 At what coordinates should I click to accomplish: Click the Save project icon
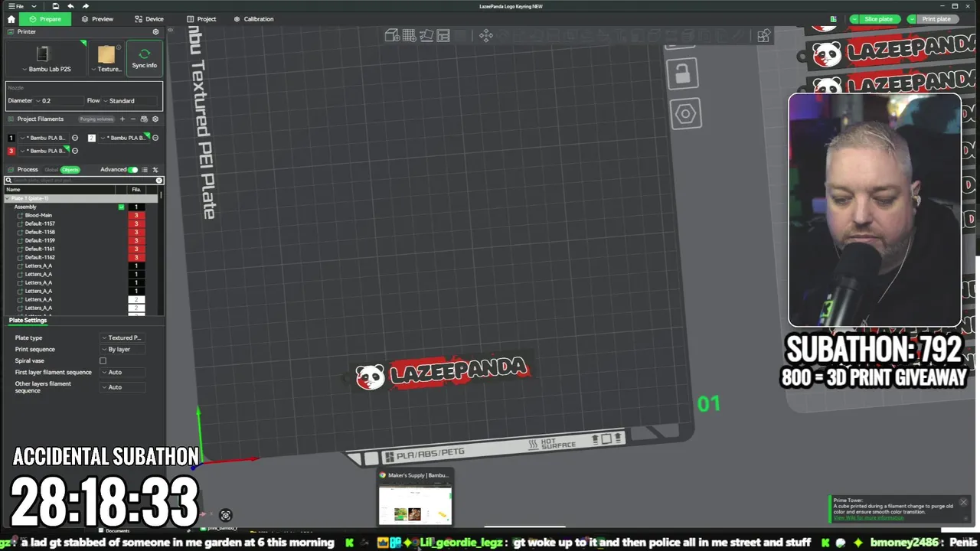coord(56,6)
